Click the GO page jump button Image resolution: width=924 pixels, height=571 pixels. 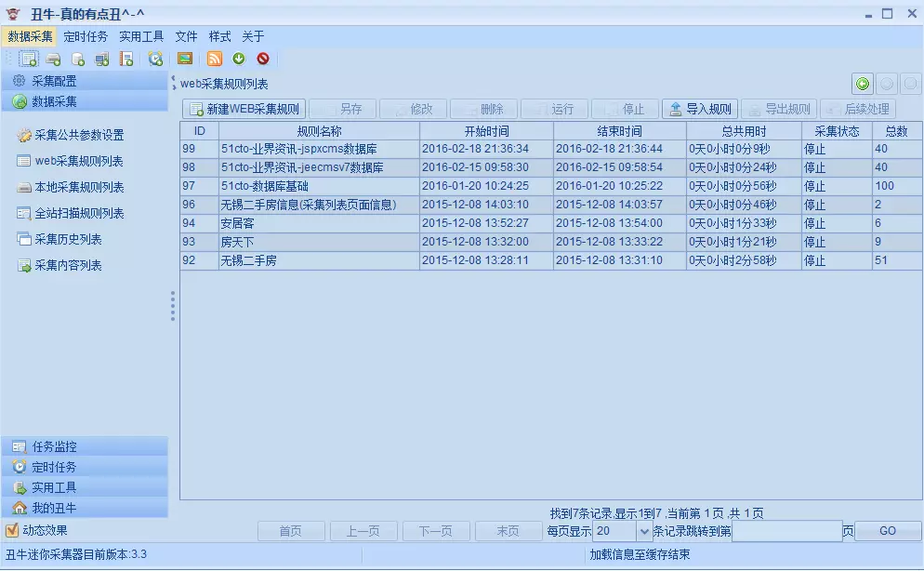[x=888, y=531]
